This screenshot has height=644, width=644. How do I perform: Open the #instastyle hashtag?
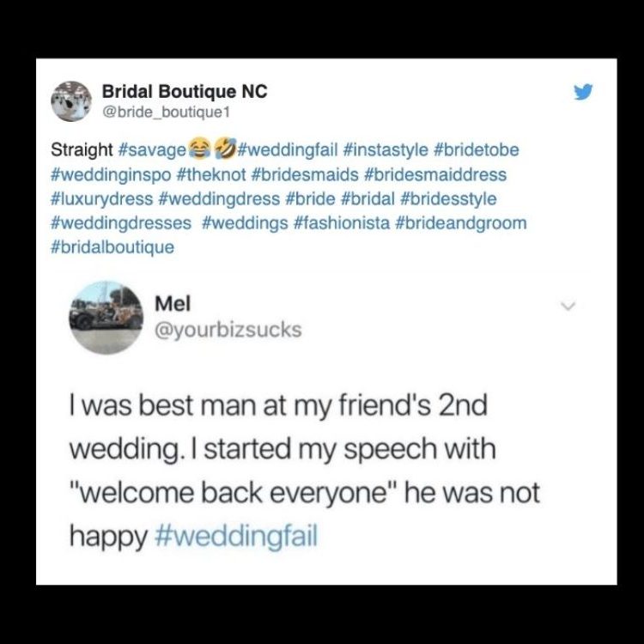[x=385, y=149]
